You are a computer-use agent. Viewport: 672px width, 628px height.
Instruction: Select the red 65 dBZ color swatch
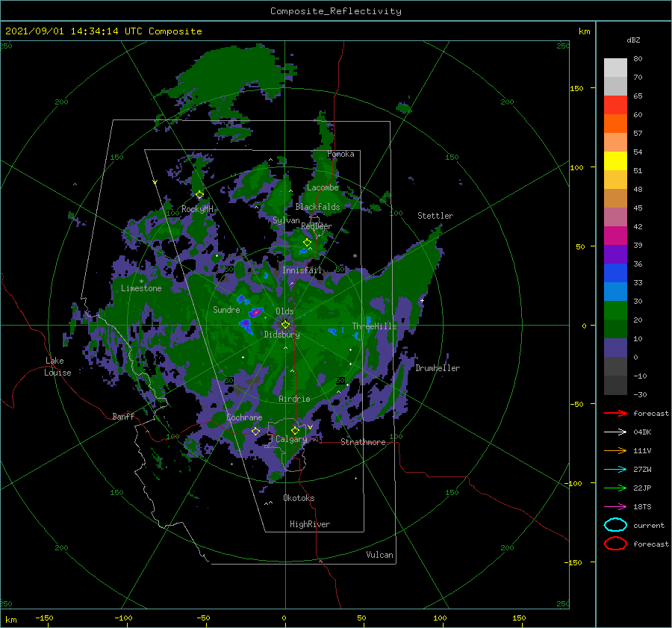pos(615,105)
